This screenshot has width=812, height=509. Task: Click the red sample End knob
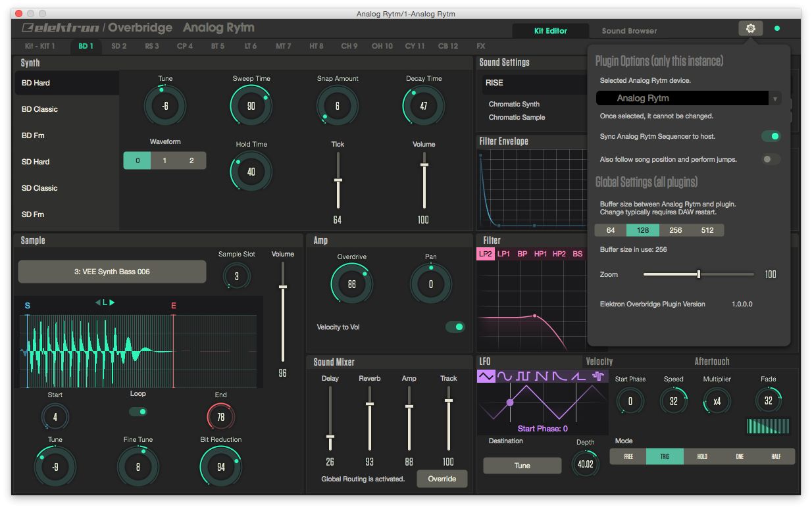click(220, 417)
